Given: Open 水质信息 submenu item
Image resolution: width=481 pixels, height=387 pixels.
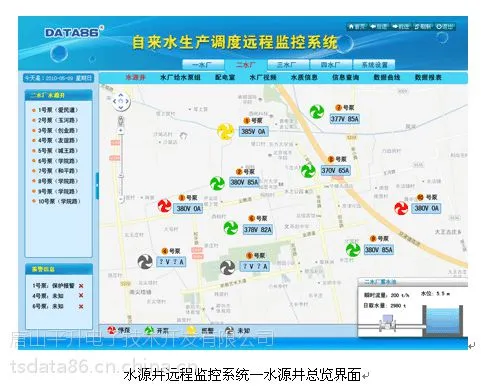Looking at the screenshot, I should coord(304,77).
